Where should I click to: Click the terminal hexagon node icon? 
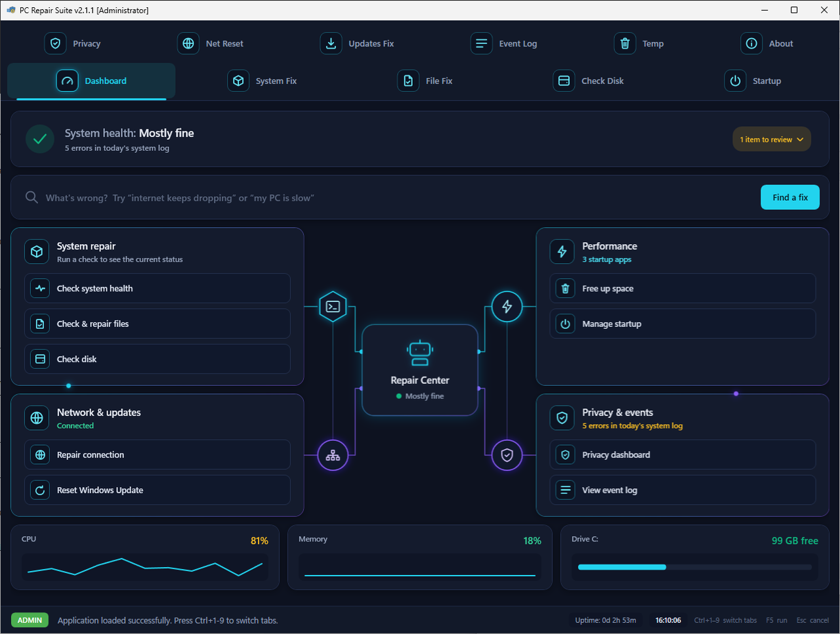coord(333,306)
